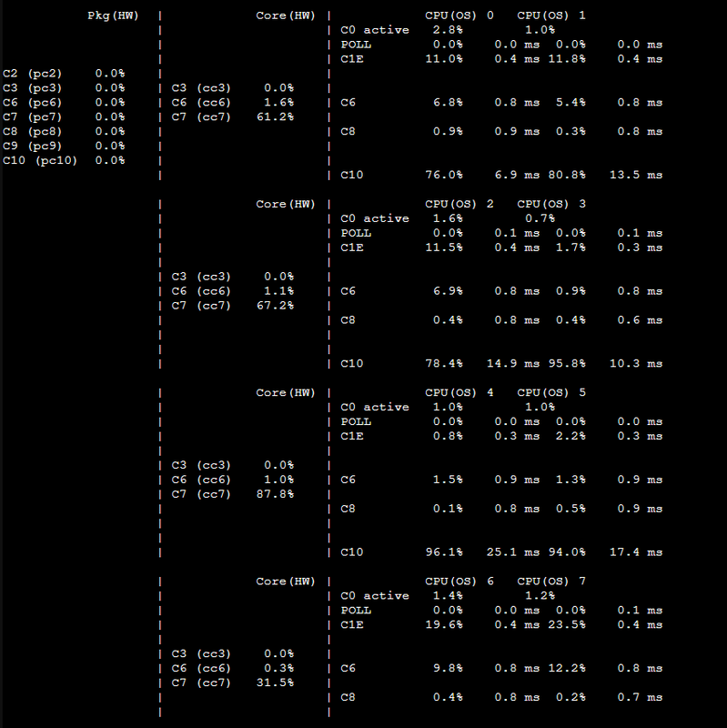Click the C7 (cc7) value 87.8%
727x728 pixels.
276,494
